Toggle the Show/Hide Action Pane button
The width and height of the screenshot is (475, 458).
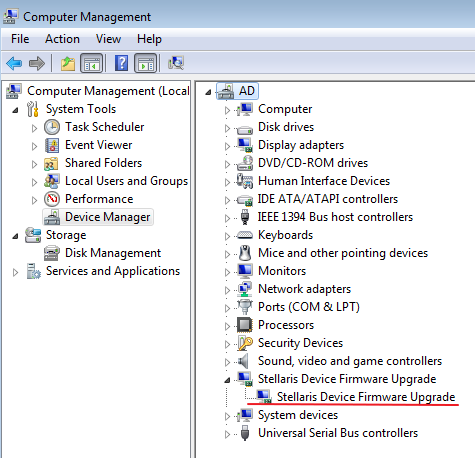pyautogui.click(x=146, y=63)
